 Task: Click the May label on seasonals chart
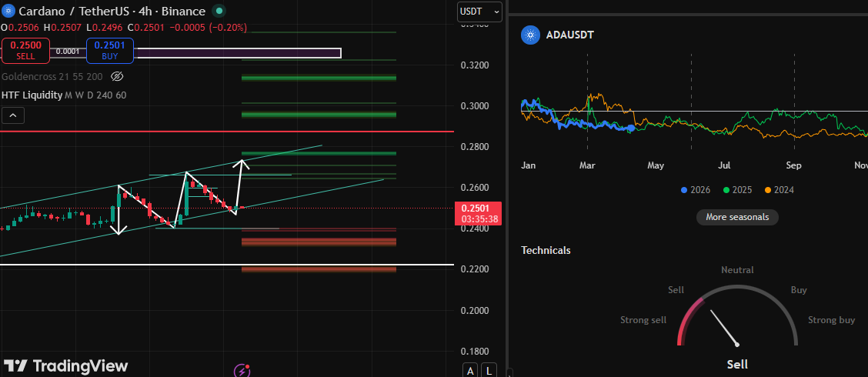656,165
